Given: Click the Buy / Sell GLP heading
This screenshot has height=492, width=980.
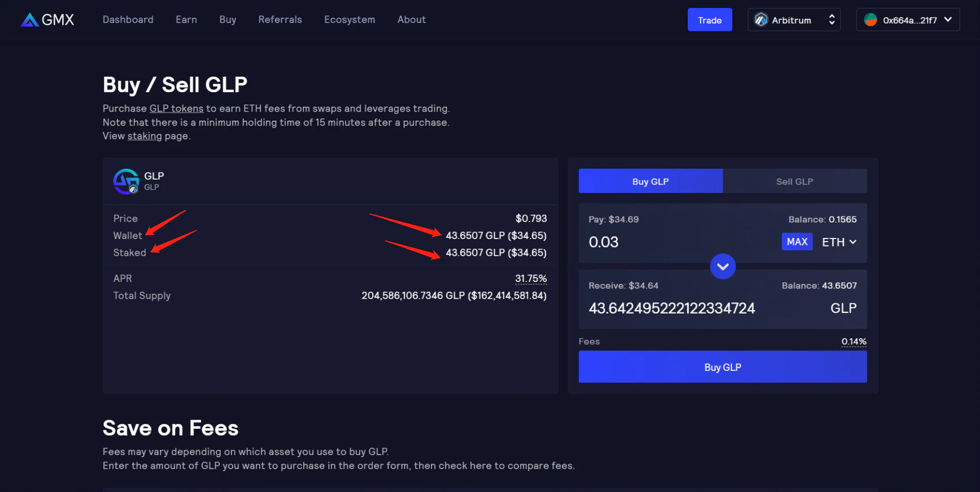Looking at the screenshot, I should coord(175,85).
